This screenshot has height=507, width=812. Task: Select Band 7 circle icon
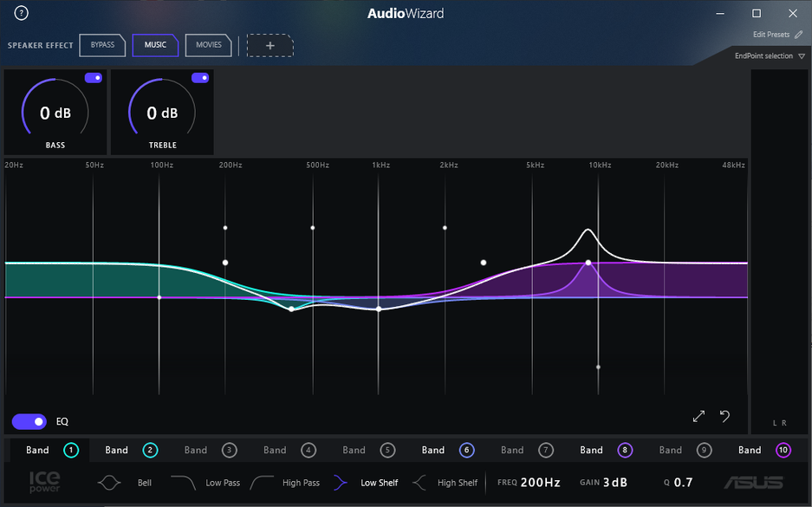coord(546,450)
